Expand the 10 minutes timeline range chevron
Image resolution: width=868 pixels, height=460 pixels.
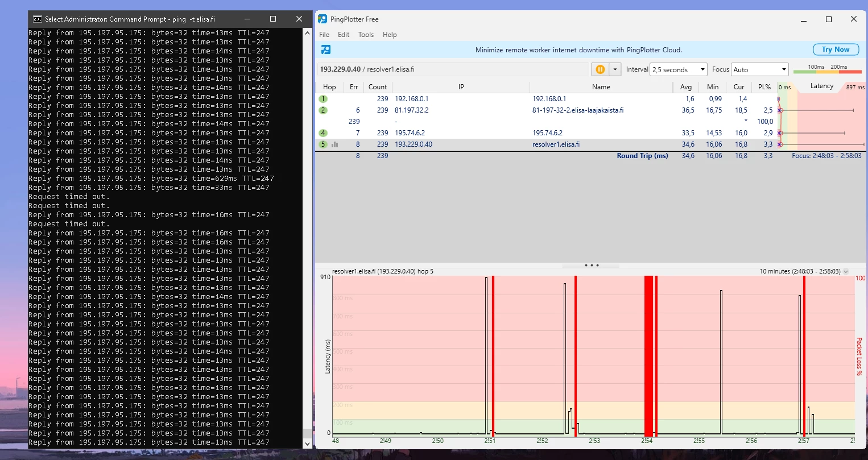[846, 272]
